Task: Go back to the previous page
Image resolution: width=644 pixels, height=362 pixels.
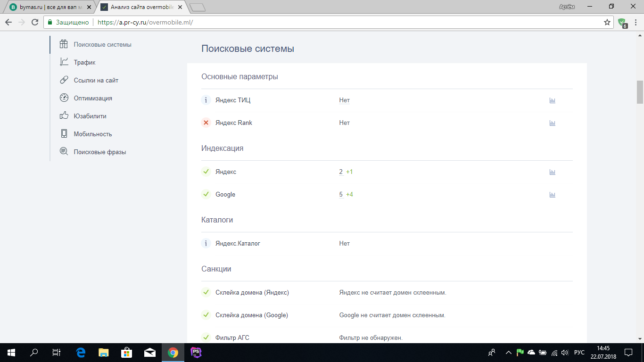Action: click(8, 22)
